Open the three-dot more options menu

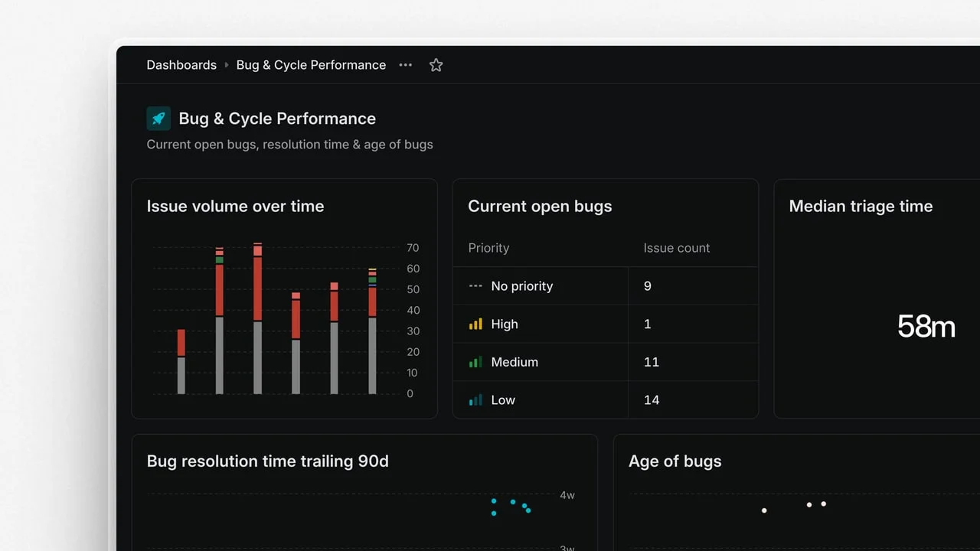(406, 65)
